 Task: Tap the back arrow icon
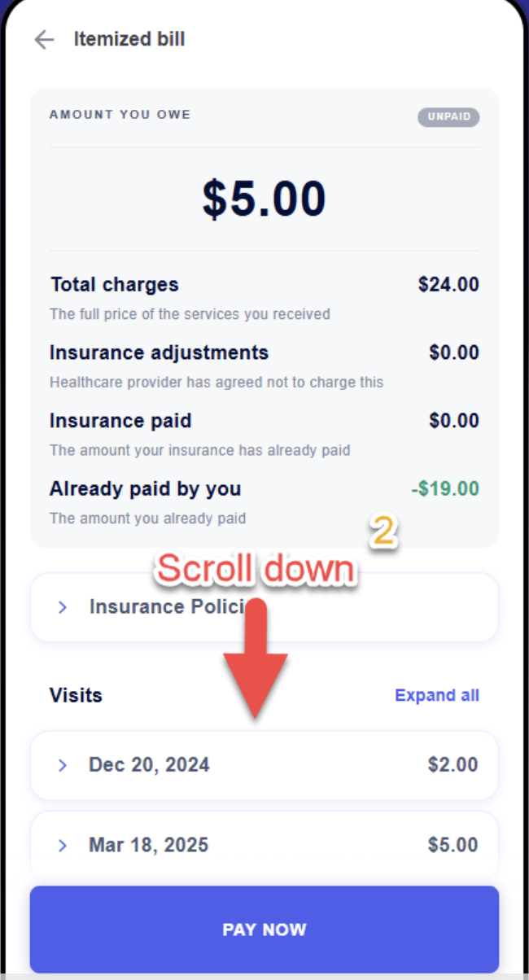pyautogui.click(x=44, y=39)
